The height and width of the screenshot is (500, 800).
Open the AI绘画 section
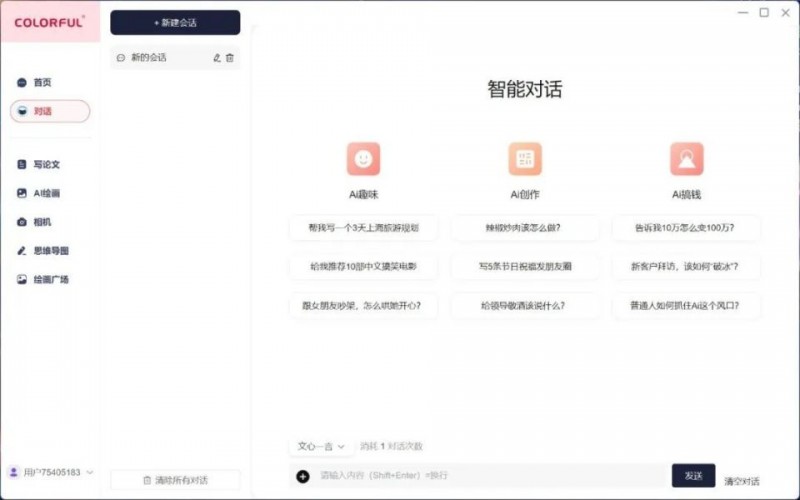coord(46,193)
